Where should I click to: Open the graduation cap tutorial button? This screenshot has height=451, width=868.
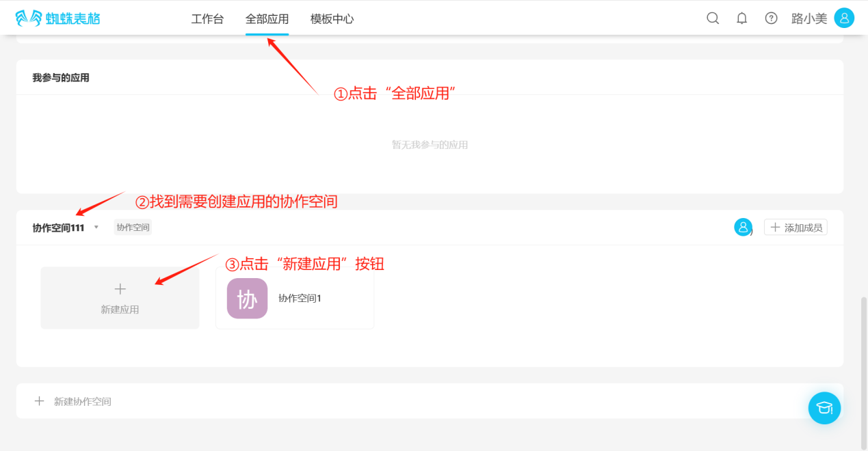pos(824,408)
